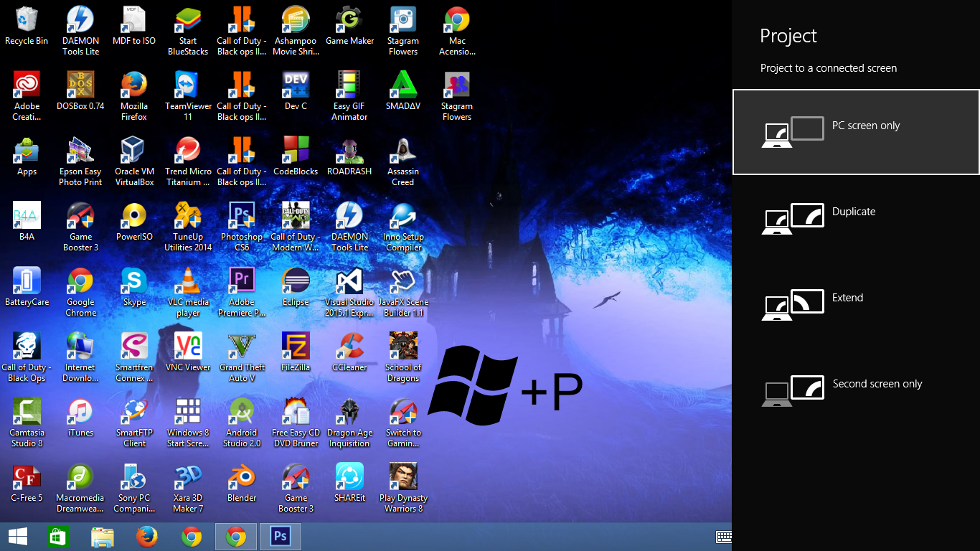Select Second screen only projection mode
This screenshot has width=980, height=551.
[x=856, y=390]
